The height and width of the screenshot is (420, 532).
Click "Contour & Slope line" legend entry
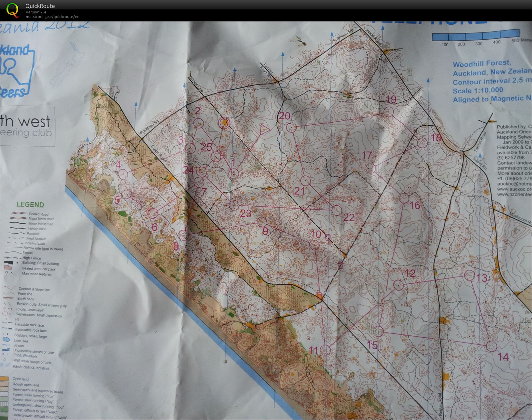point(34,289)
